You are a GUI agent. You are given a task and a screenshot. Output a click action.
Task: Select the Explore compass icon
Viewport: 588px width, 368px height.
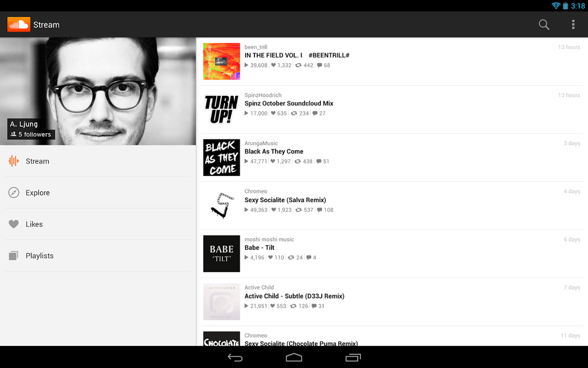point(14,193)
